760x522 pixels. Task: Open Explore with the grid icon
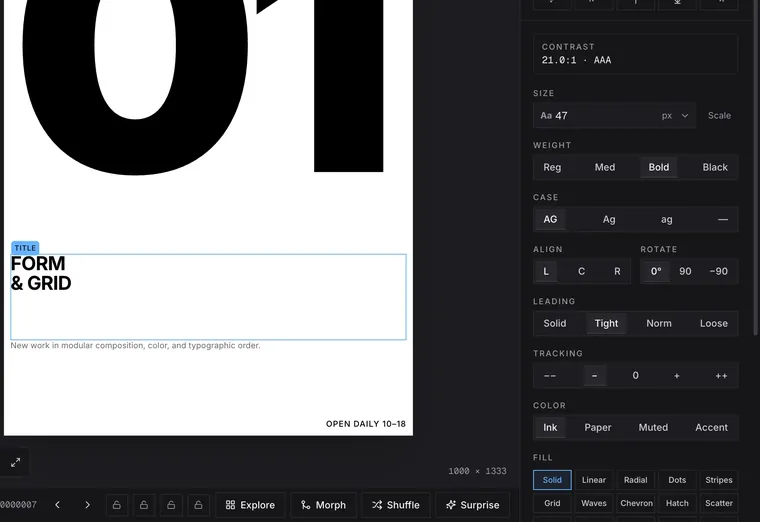click(x=250, y=505)
